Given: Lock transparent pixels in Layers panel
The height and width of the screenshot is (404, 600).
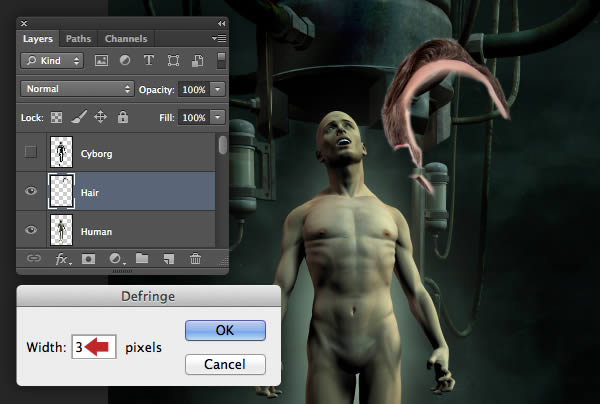Looking at the screenshot, I should (56, 117).
